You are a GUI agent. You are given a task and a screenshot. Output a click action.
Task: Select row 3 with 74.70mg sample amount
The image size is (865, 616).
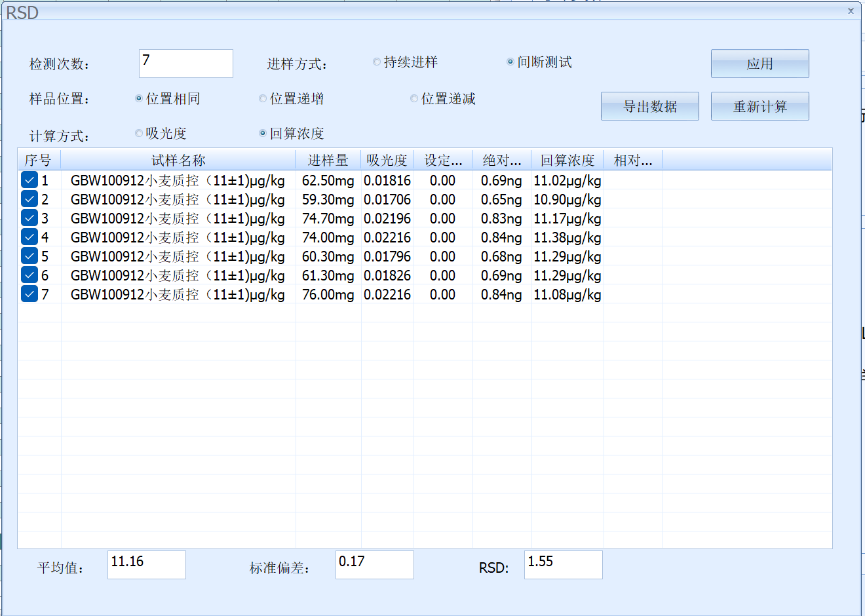[x=425, y=218]
